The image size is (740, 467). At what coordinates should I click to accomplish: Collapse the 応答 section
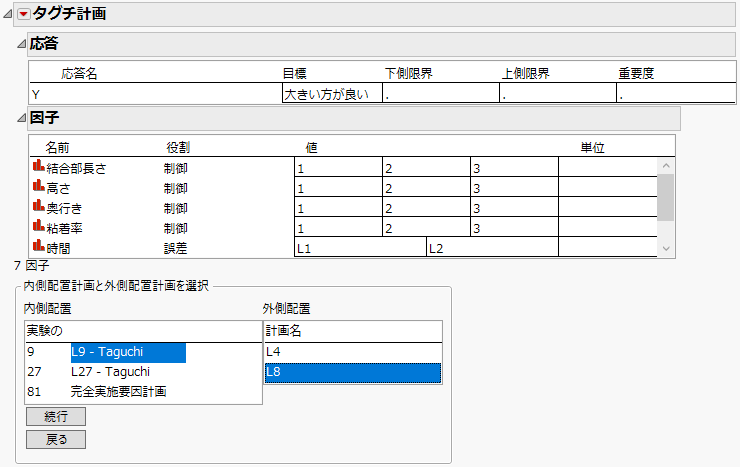[21, 44]
